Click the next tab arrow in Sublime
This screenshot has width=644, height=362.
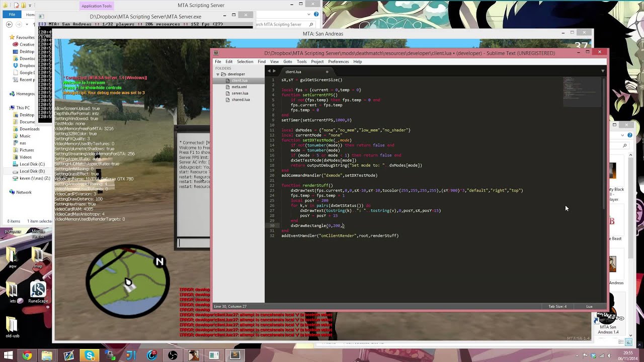[x=274, y=71]
